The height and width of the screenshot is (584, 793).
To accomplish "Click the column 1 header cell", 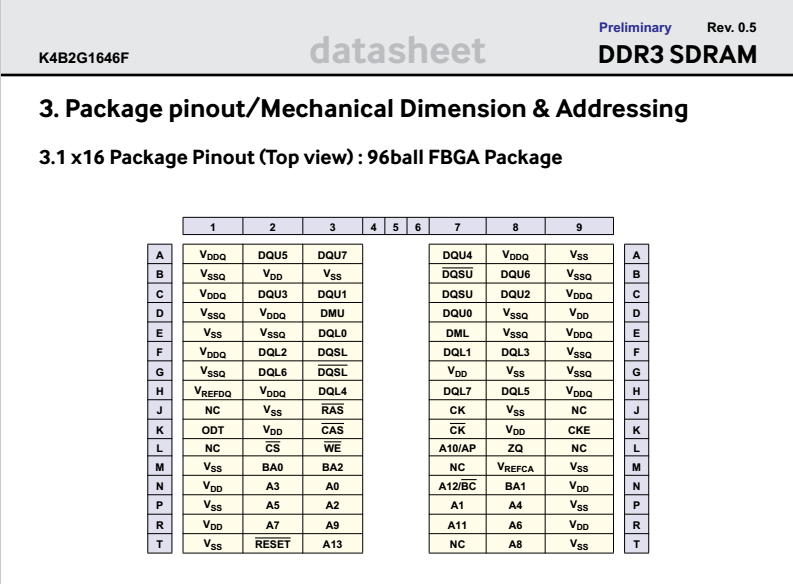I will pos(212,227).
